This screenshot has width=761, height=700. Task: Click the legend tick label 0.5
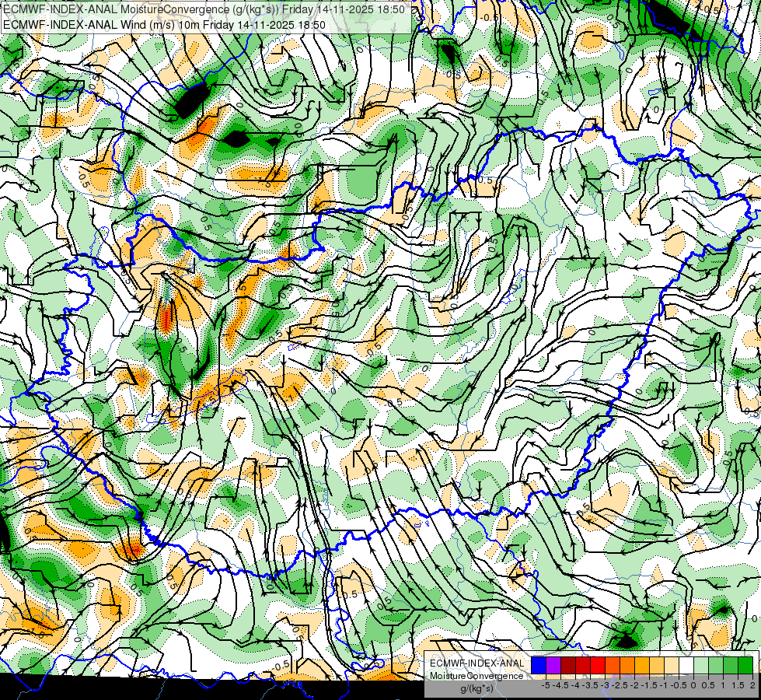coord(708,685)
